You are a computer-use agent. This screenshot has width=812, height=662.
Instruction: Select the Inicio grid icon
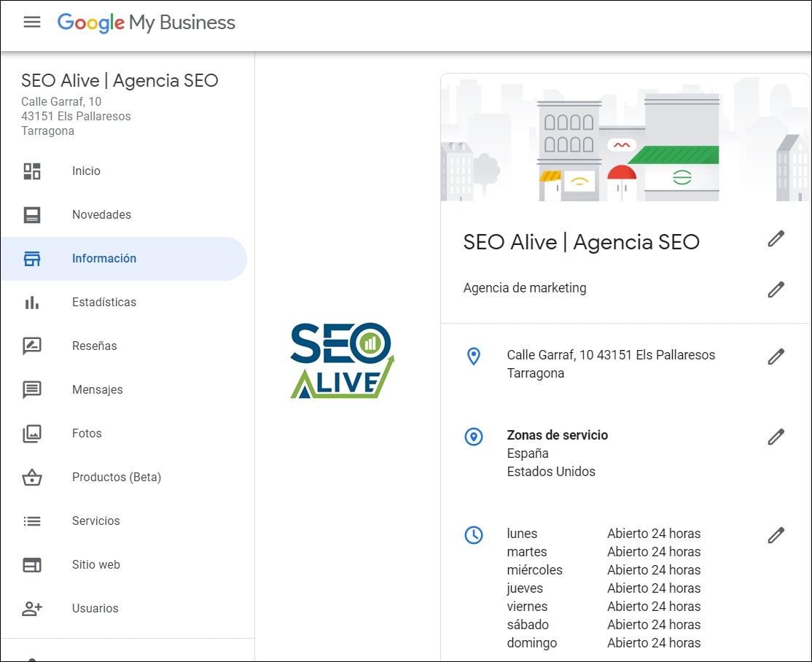pos(32,171)
